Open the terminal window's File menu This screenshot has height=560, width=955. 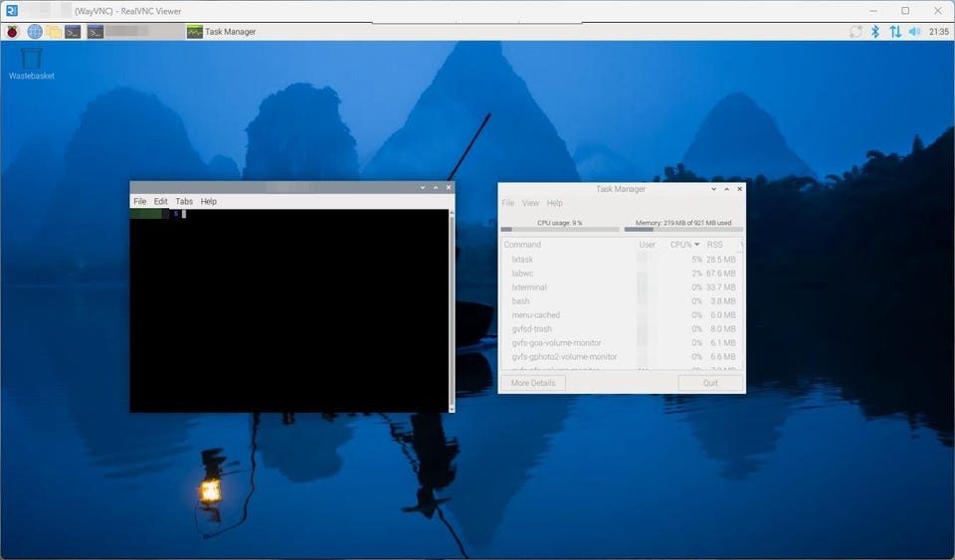tap(139, 202)
